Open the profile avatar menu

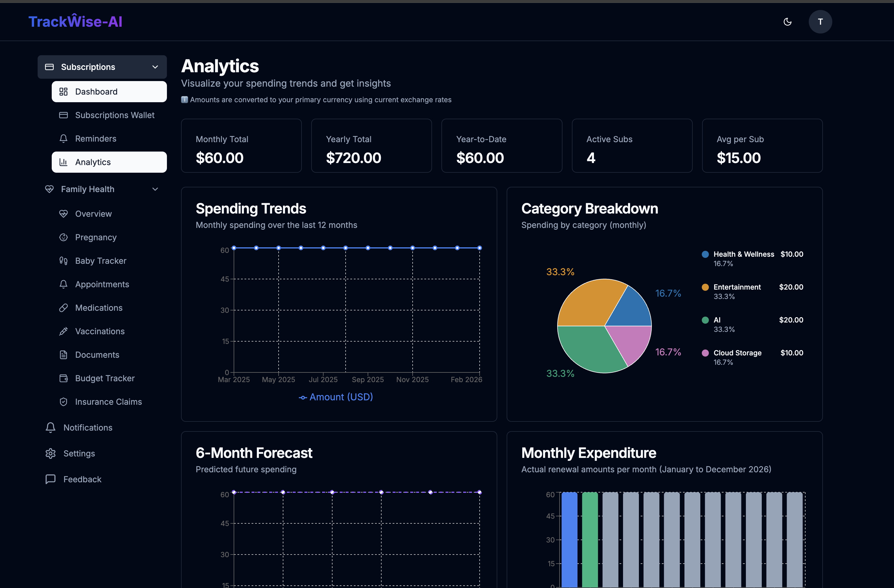click(820, 21)
